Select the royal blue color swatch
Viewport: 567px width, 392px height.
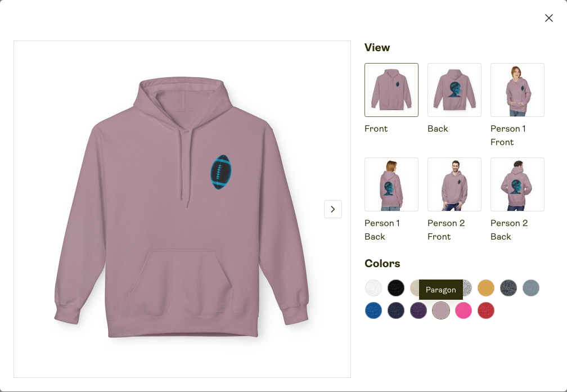(x=373, y=310)
